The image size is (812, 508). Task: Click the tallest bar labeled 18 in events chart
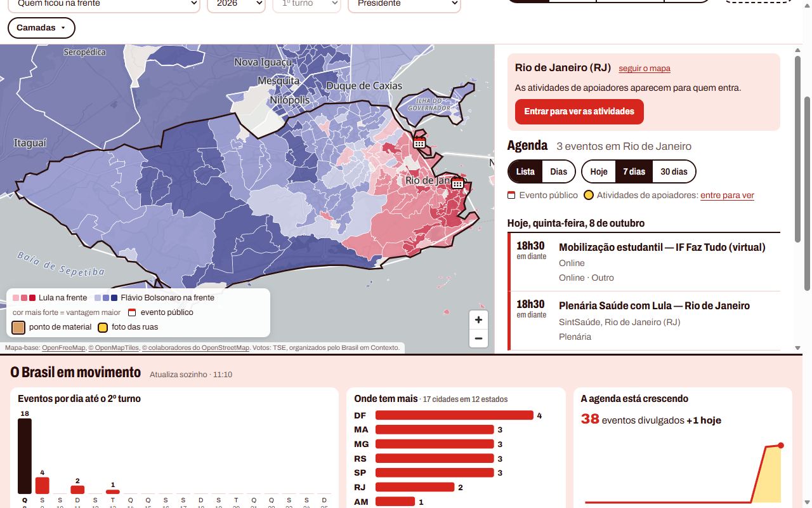coord(25,456)
